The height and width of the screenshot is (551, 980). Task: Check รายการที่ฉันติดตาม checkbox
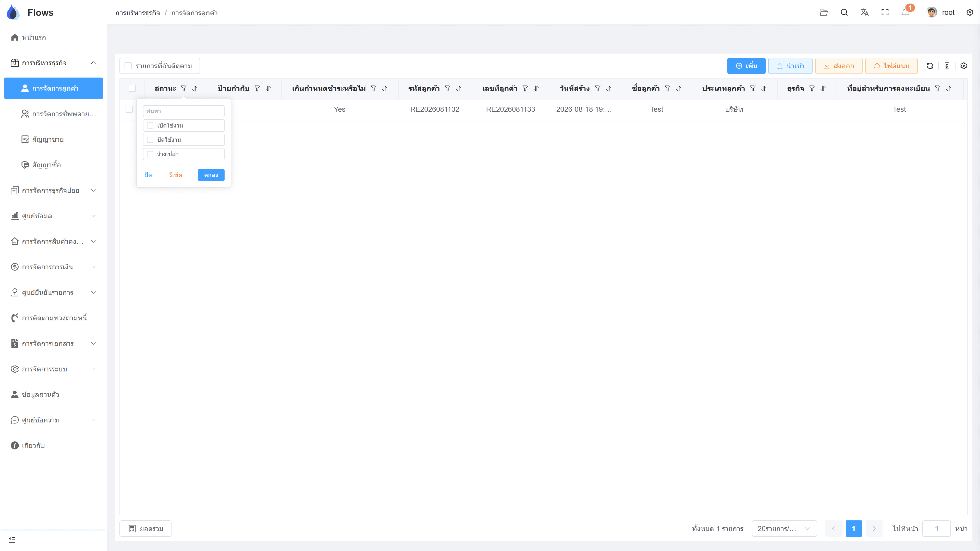[x=128, y=66]
